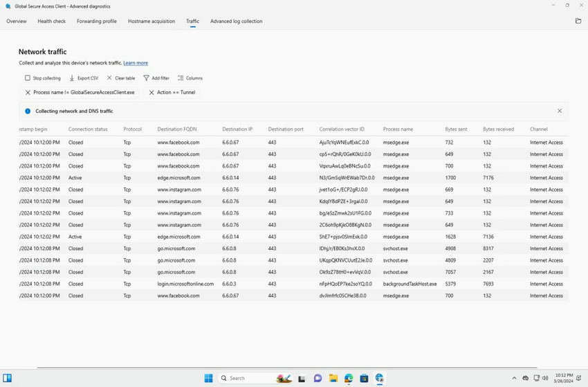The width and height of the screenshot is (588, 387).
Task: Open the notifications bell icon
Action: coord(578,378)
